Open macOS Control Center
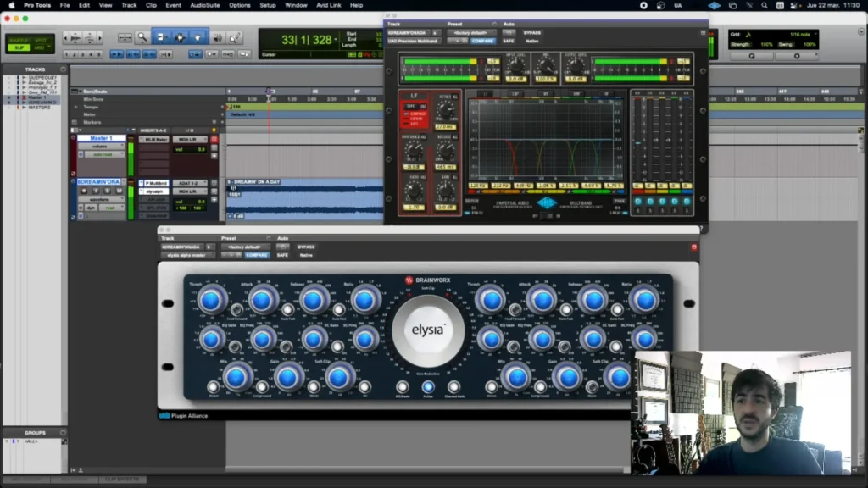This screenshot has height=488, width=868. [x=793, y=6]
